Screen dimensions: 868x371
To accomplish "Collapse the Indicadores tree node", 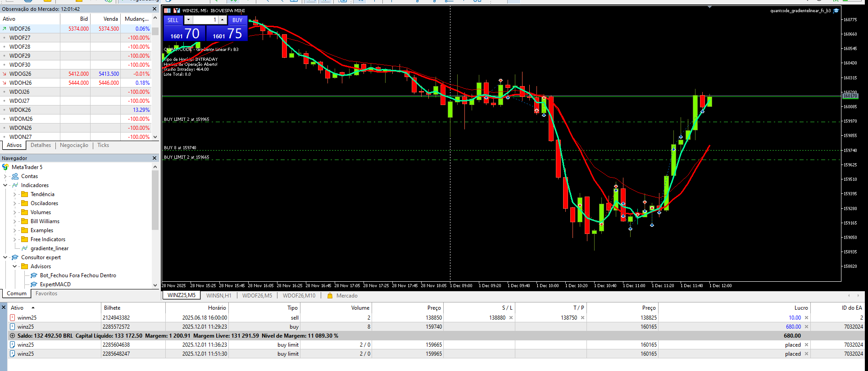I will click(x=5, y=185).
